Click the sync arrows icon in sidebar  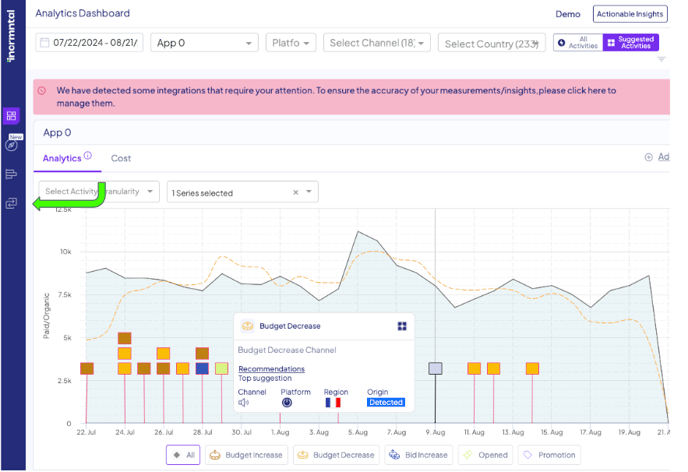[11, 203]
